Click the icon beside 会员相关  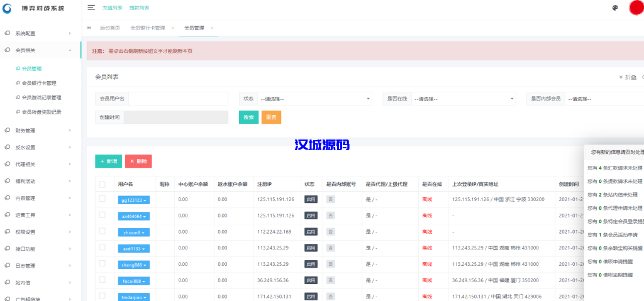tap(8, 50)
